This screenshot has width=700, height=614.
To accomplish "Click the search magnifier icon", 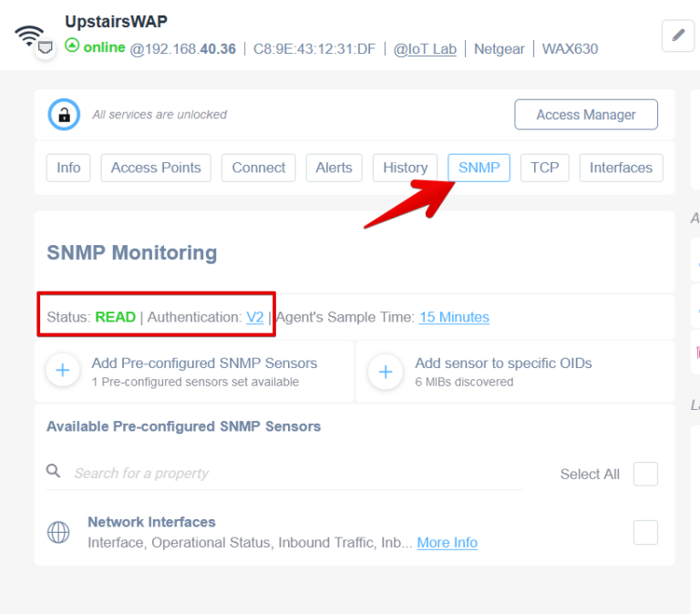I will pyautogui.click(x=54, y=472).
